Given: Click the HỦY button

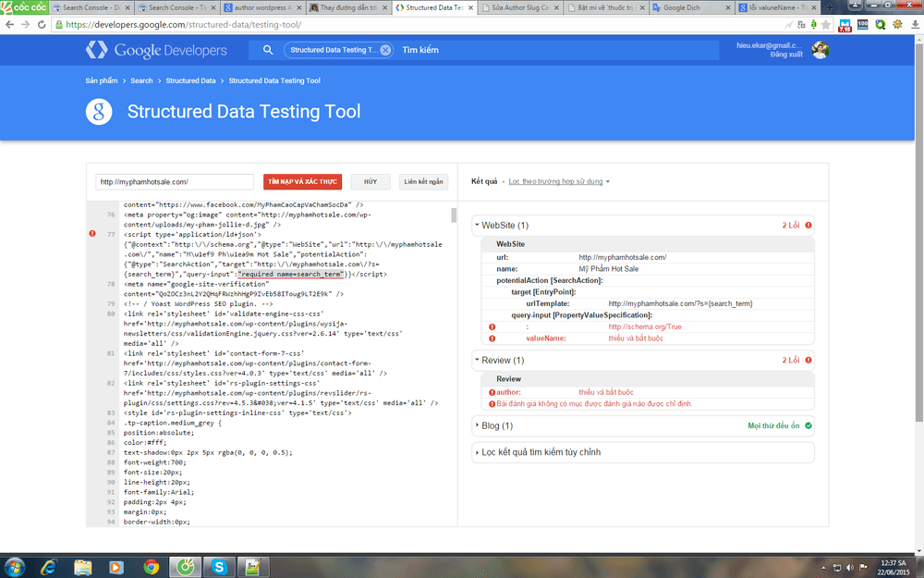Looking at the screenshot, I should point(371,181).
